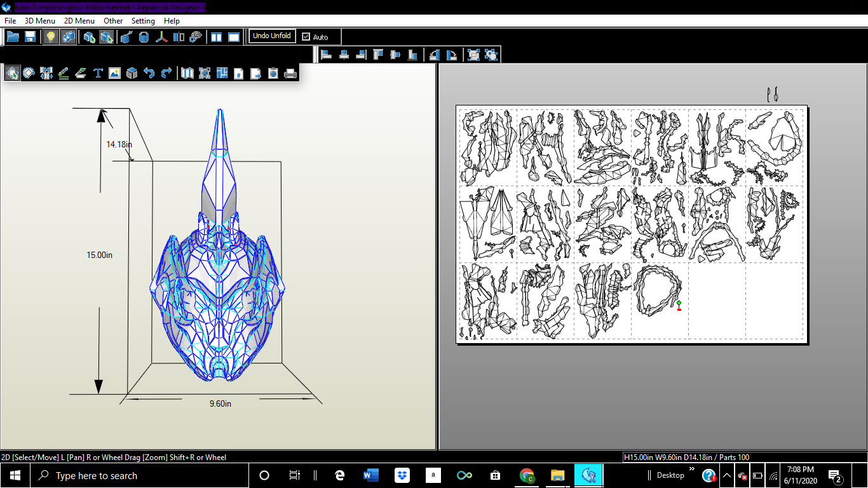Click the Windows Start button
Image resolution: width=868 pixels, height=488 pixels.
(15, 475)
